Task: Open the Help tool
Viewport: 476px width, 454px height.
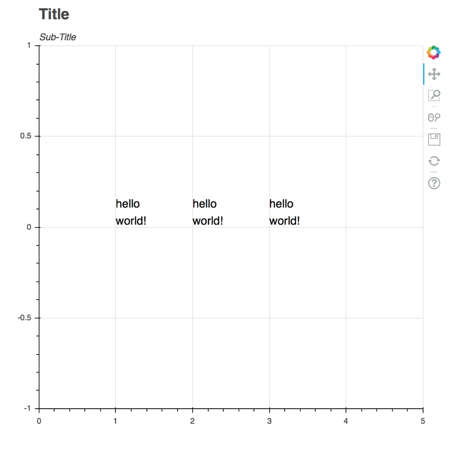Action: [x=434, y=183]
